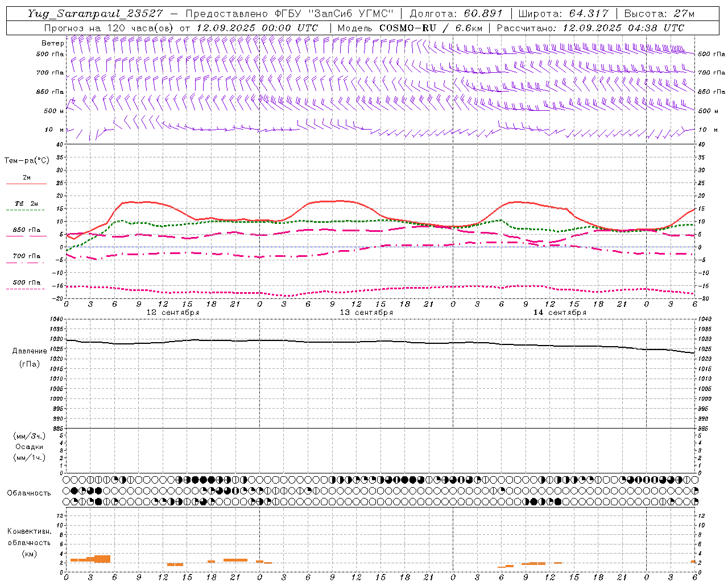728x582 pixels.
Task: Click the model name COSMO-RU / 6.6км
Action: point(431,28)
